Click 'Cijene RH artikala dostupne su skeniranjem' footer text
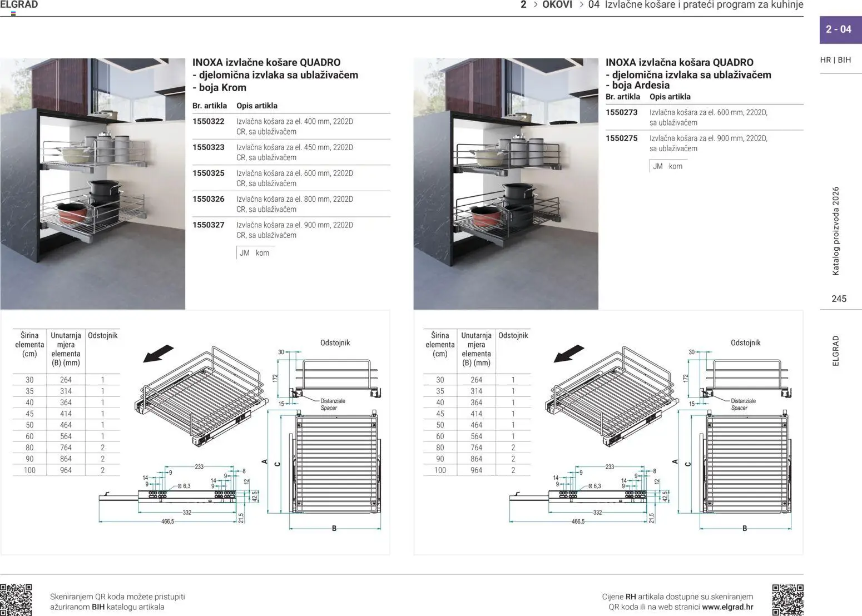The width and height of the screenshot is (862, 616). click(677, 597)
